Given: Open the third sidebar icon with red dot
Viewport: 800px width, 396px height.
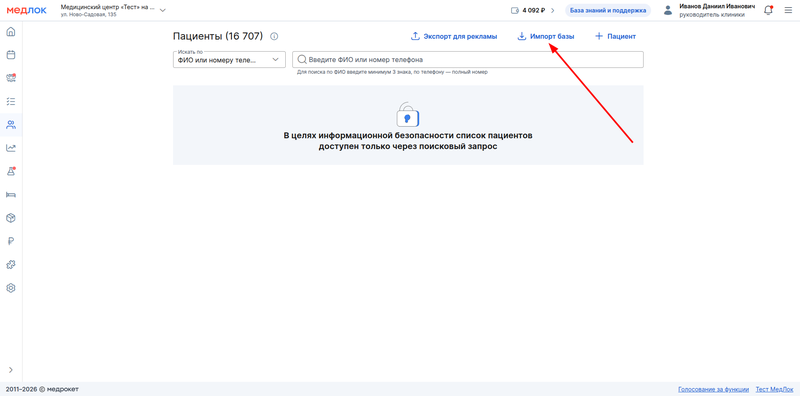Looking at the screenshot, I should pyautogui.click(x=11, y=78).
